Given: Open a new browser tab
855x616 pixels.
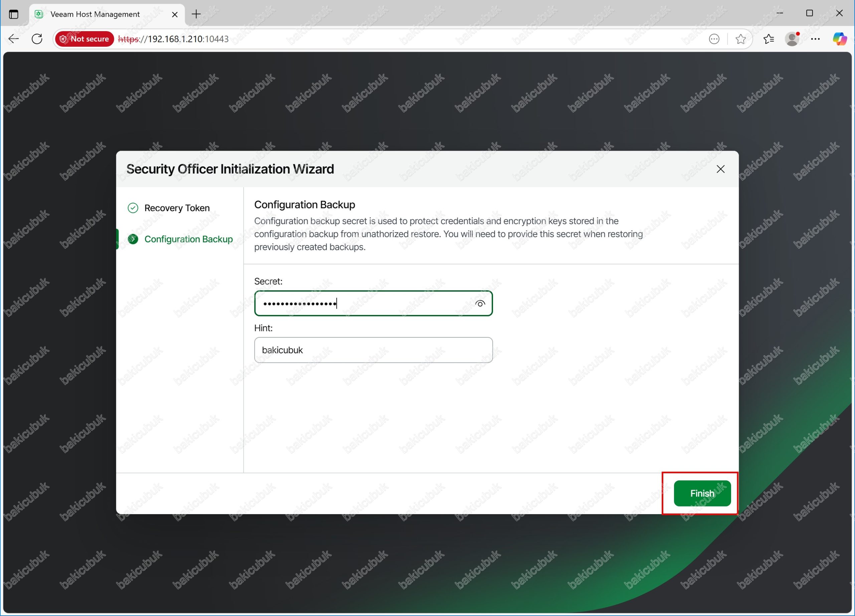Looking at the screenshot, I should (x=196, y=14).
